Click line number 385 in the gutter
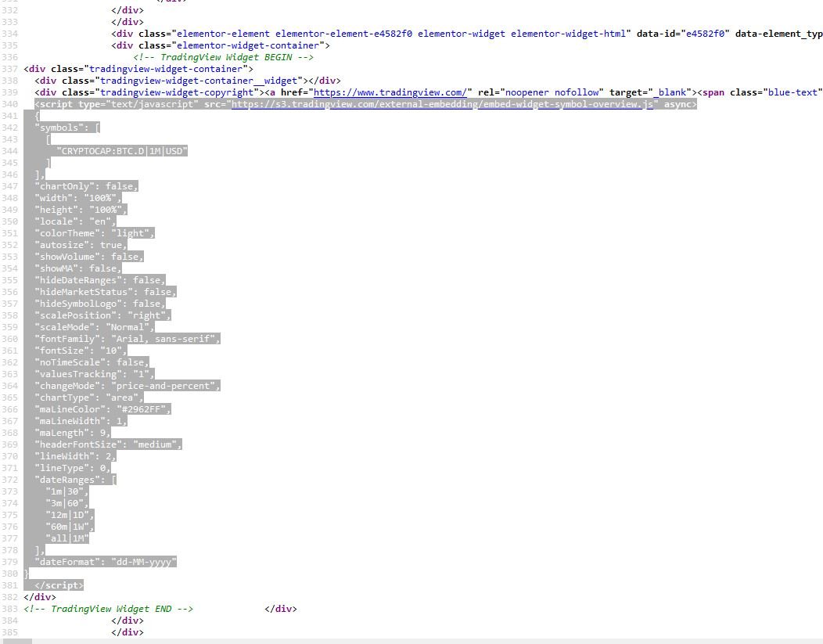The height and width of the screenshot is (644, 823). (x=9, y=632)
